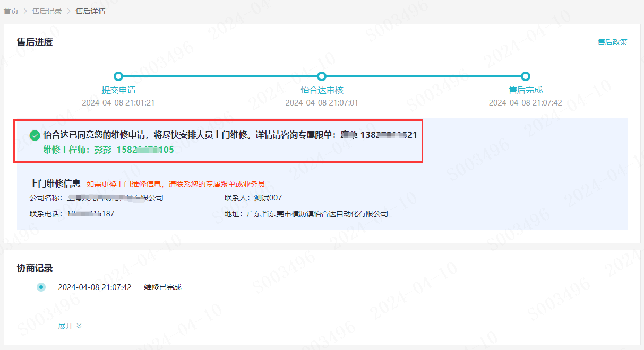Viewport: 644px width, 350px height.
Task: Click the 联系电话 value in repair info
Action: tap(90, 214)
